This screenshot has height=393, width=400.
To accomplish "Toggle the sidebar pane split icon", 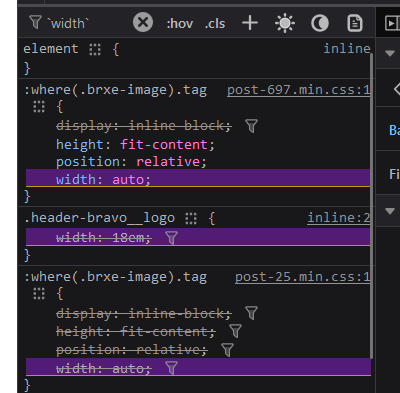I will coord(392,23).
